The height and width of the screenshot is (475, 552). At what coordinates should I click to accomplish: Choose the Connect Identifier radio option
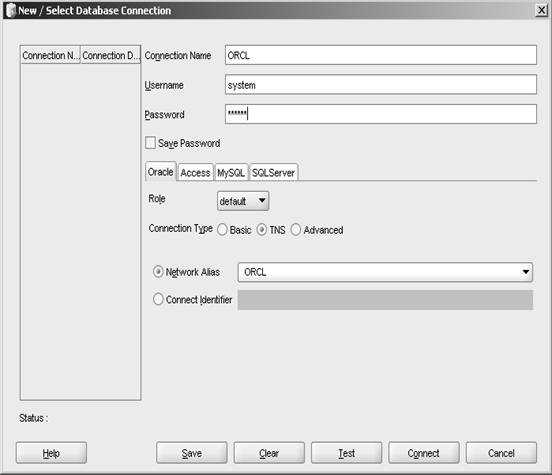(x=158, y=300)
